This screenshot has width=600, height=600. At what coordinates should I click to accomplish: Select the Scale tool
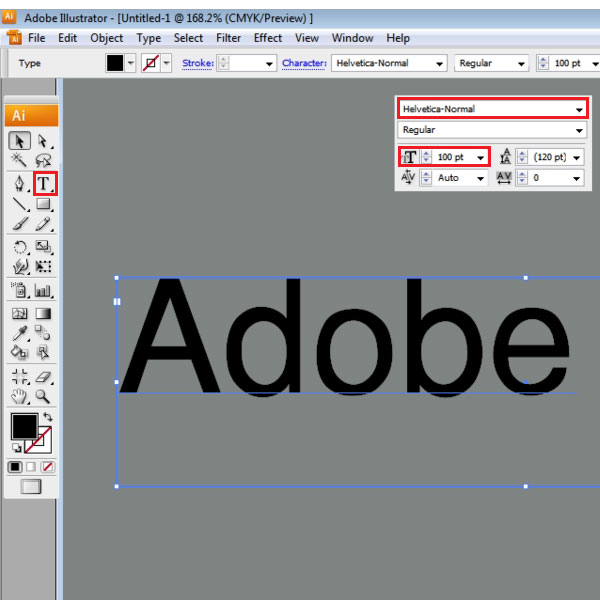[43, 247]
